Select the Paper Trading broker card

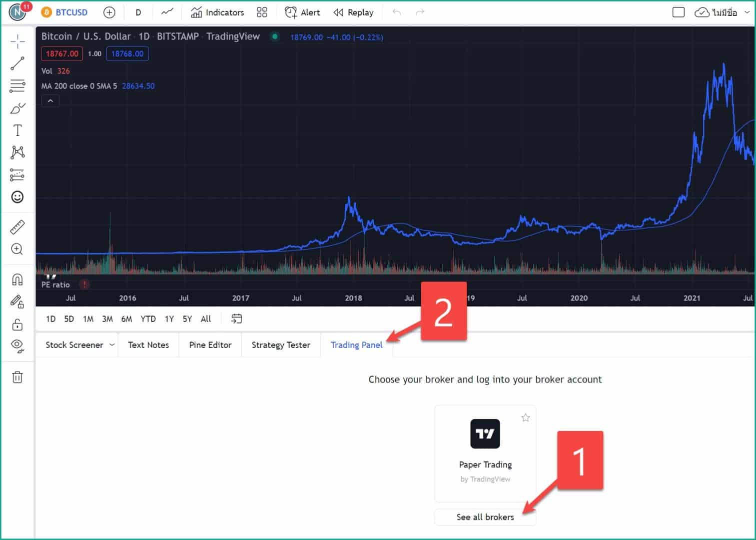tap(485, 453)
